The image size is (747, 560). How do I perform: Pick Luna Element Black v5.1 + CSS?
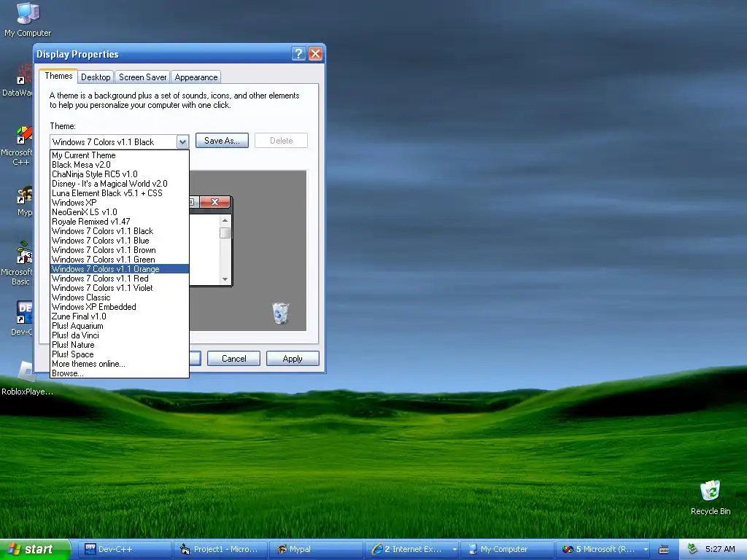[x=120, y=193]
